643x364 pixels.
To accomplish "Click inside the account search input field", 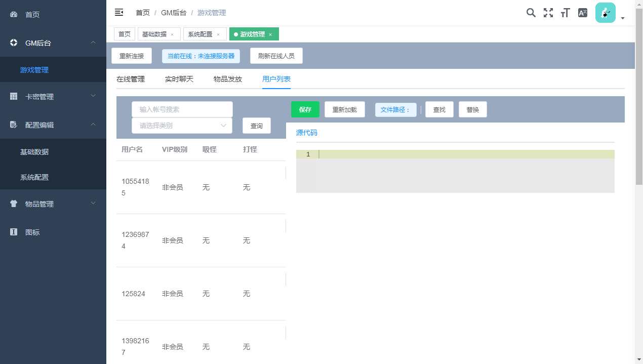I will point(182,109).
